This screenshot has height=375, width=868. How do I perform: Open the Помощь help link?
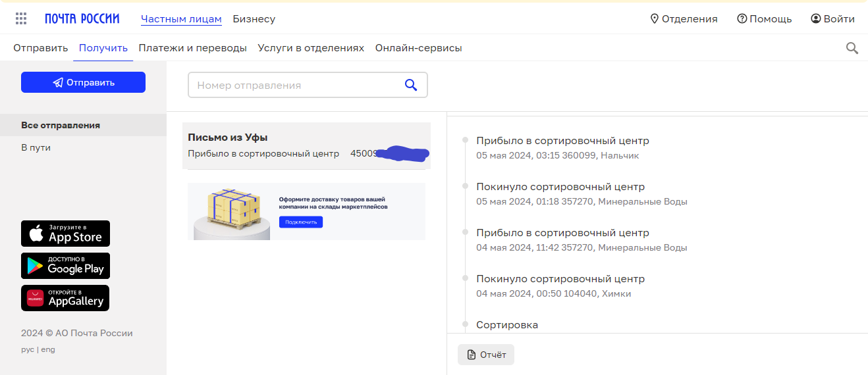click(x=765, y=19)
